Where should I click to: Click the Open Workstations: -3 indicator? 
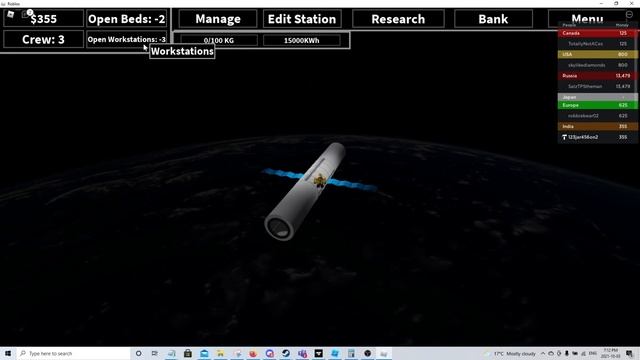coord(127,39)
